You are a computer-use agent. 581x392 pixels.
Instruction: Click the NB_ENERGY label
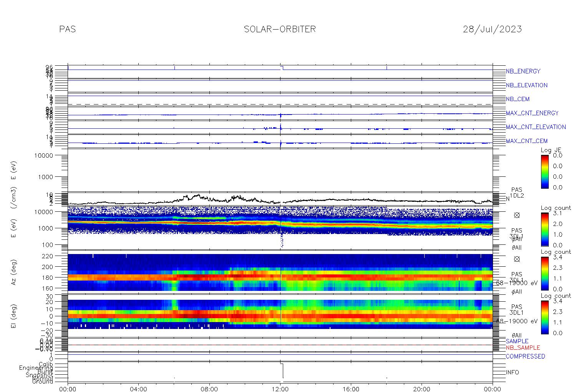523,71
